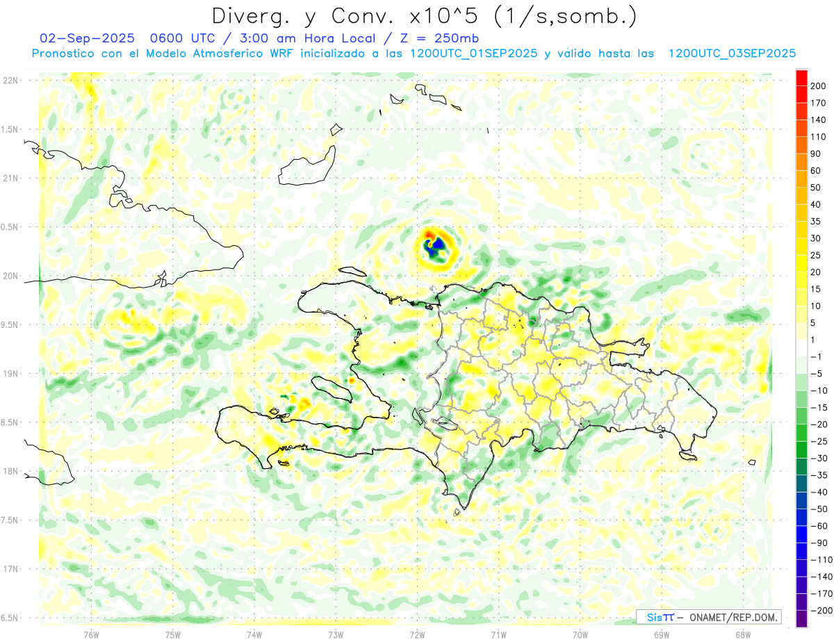Click the '-170' color scale label
This screenshot has width=834, height=644.
pyautogui.click(x=821, y=594)
